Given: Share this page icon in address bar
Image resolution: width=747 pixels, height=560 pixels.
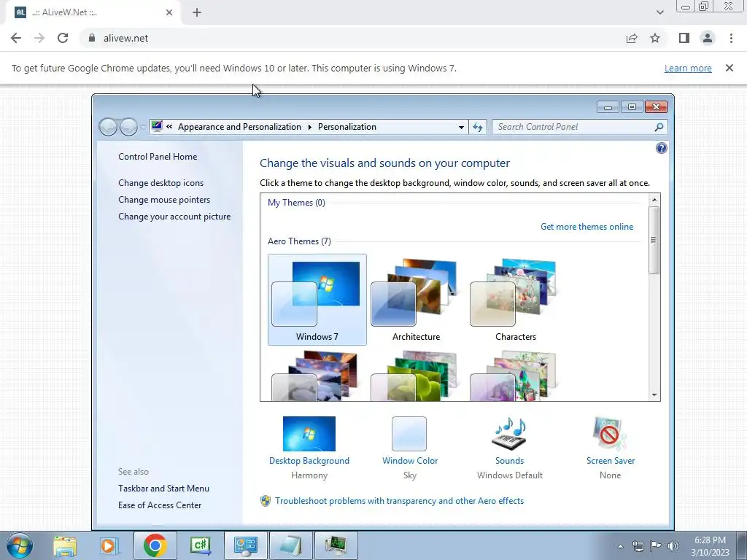Looking at the screenshot, I should click(x=632, y=38).
